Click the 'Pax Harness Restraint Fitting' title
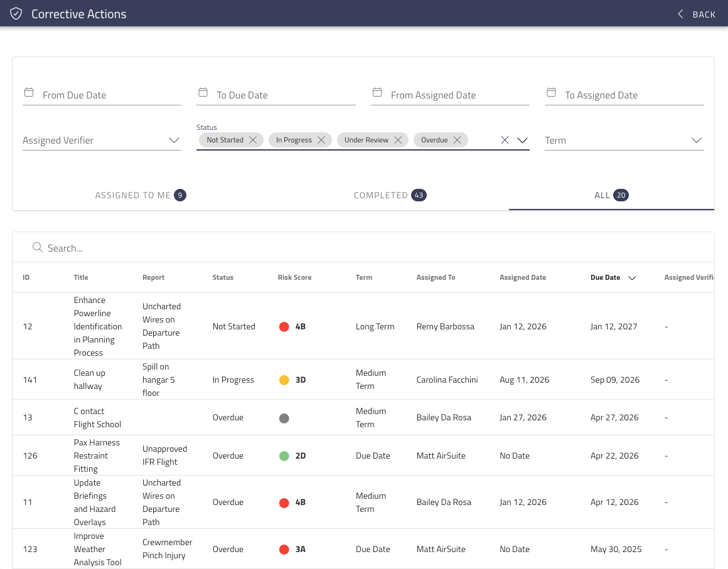This screenshot has height=569, width=728. coord(97,455)
